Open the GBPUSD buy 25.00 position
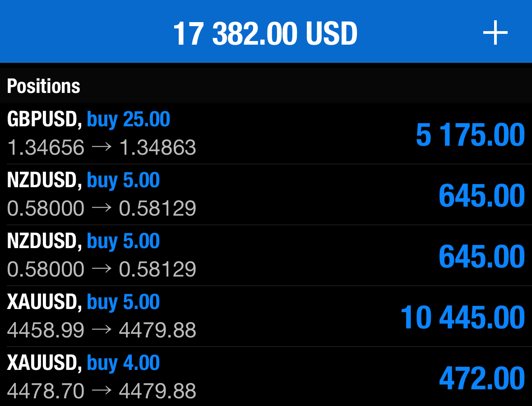This screenshot has width=532, height=406. click(266, 134)
